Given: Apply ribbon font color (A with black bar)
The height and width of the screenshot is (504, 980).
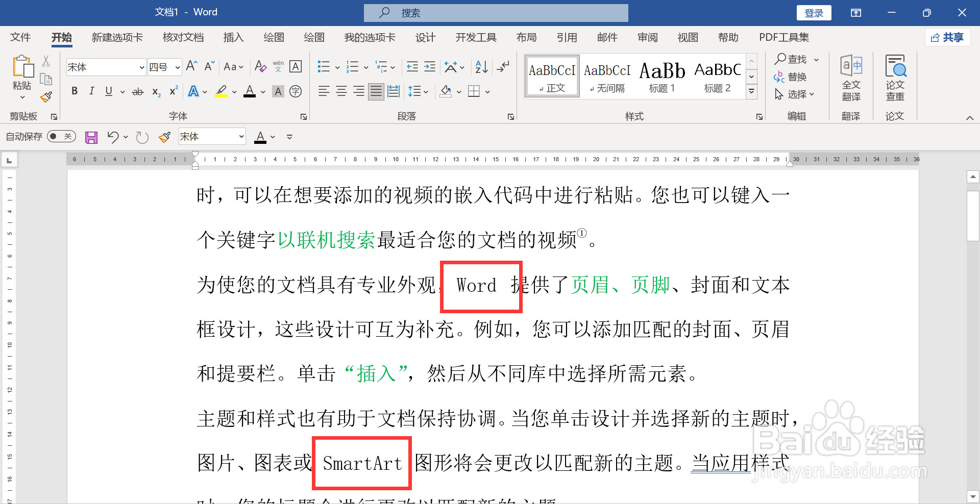Looking at the screenshot, I should [250, 92].
